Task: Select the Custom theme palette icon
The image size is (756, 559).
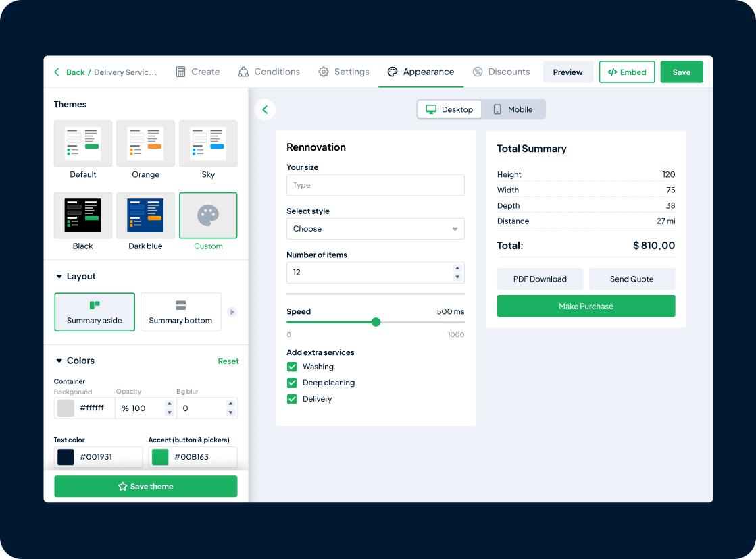Action: point(208,215)
